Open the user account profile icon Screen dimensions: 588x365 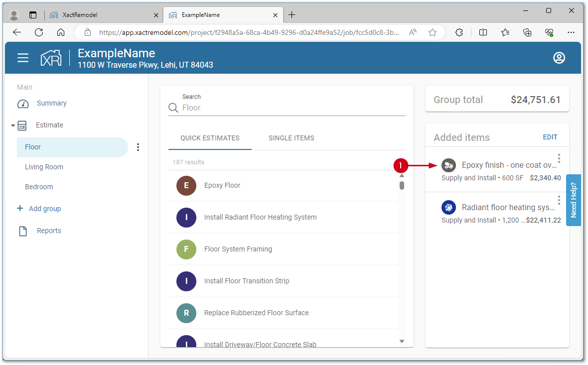(559, 58)
